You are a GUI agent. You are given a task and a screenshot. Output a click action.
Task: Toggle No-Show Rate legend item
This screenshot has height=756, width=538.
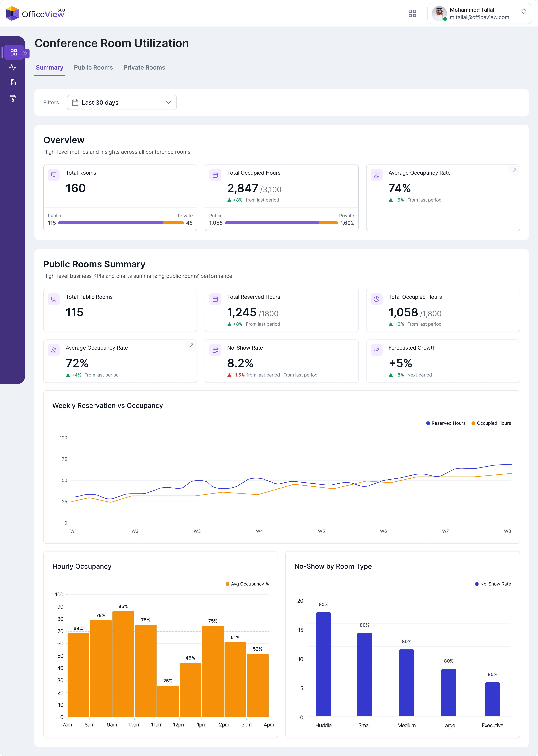(x=493, y=584)
